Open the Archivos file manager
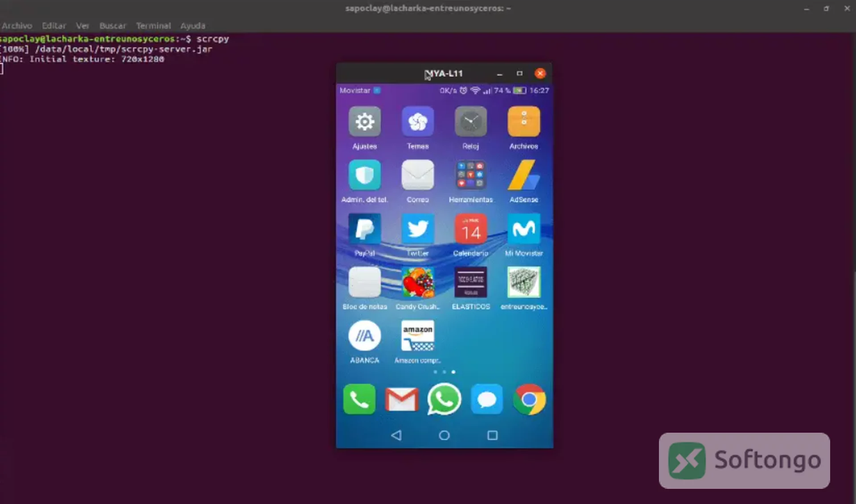 tap(524, 122)
